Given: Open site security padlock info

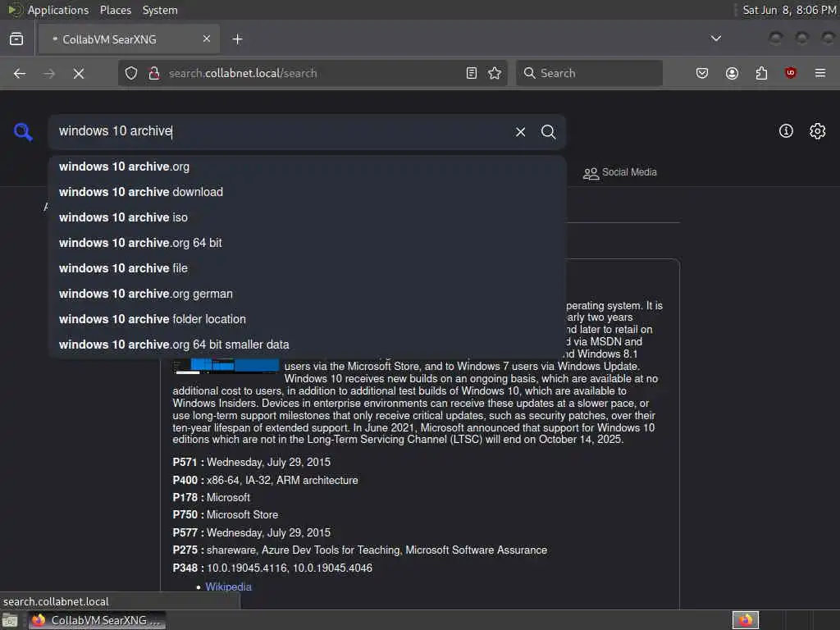Looking at the screenshot, I should [154, 73].
